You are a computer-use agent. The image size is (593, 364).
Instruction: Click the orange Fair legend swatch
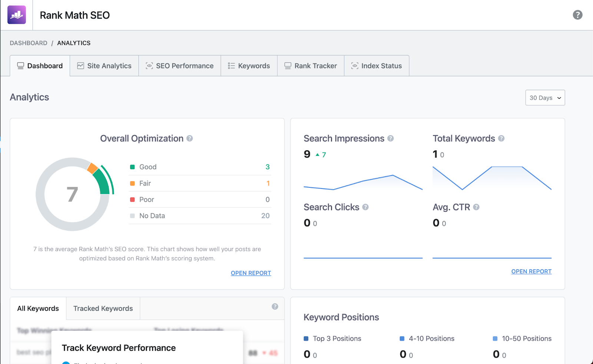click(x=132, y=183)
